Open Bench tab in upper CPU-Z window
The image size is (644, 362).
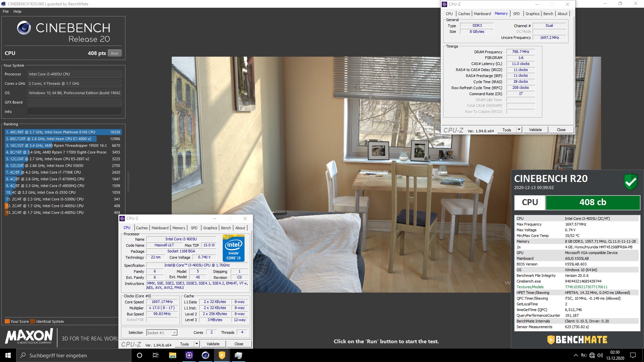tap(548, 14)
